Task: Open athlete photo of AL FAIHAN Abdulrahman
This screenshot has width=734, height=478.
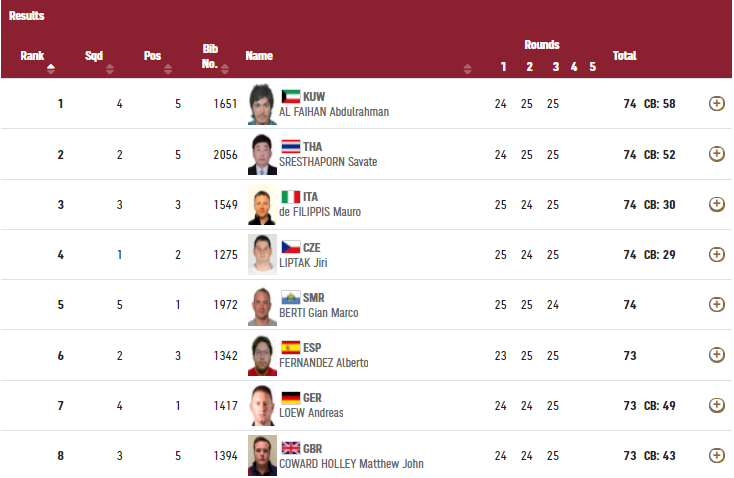Action: point(262,104)
